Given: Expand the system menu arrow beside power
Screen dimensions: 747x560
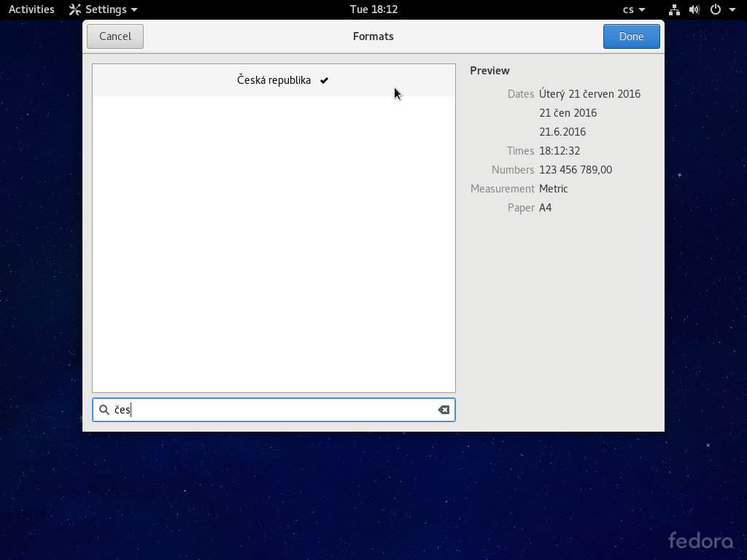Looking at the screenshot, I should 732,10.
